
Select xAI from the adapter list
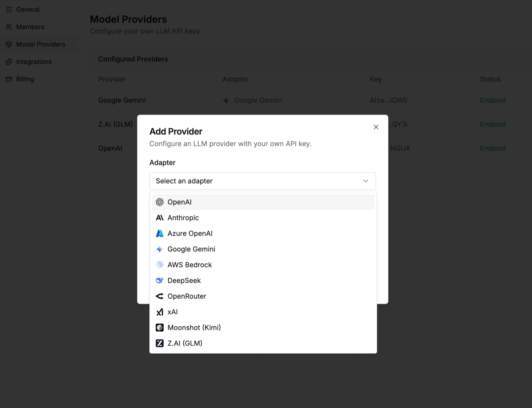tap(263, 312)
